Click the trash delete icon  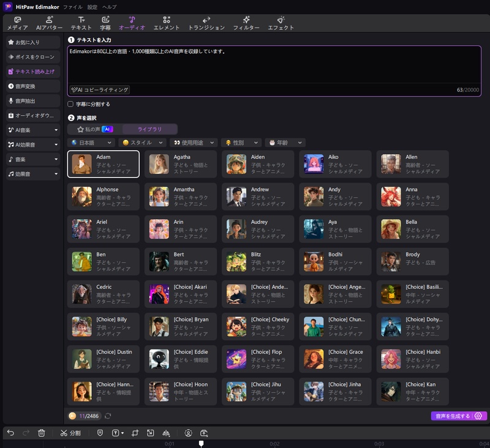pos(41,433)
